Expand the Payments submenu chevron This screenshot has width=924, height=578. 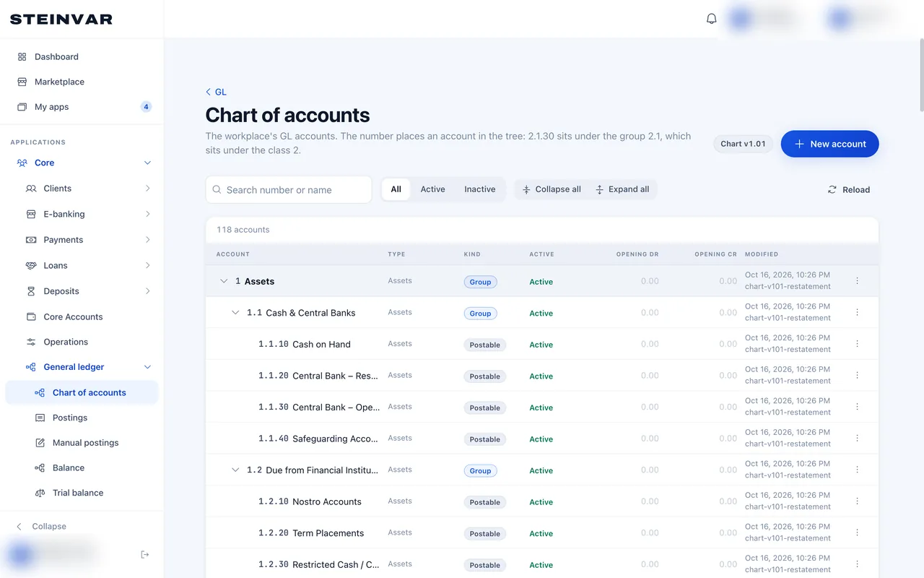147,240
